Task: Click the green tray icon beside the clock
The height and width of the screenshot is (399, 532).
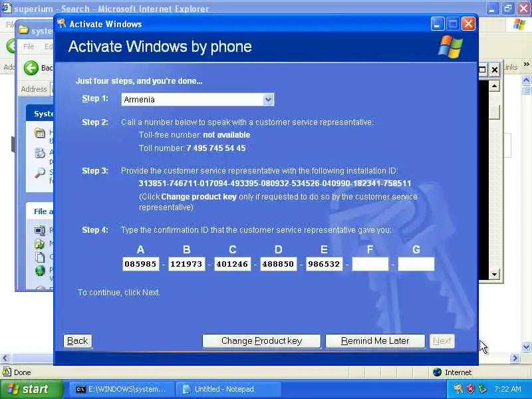Action: pos(483,389)
